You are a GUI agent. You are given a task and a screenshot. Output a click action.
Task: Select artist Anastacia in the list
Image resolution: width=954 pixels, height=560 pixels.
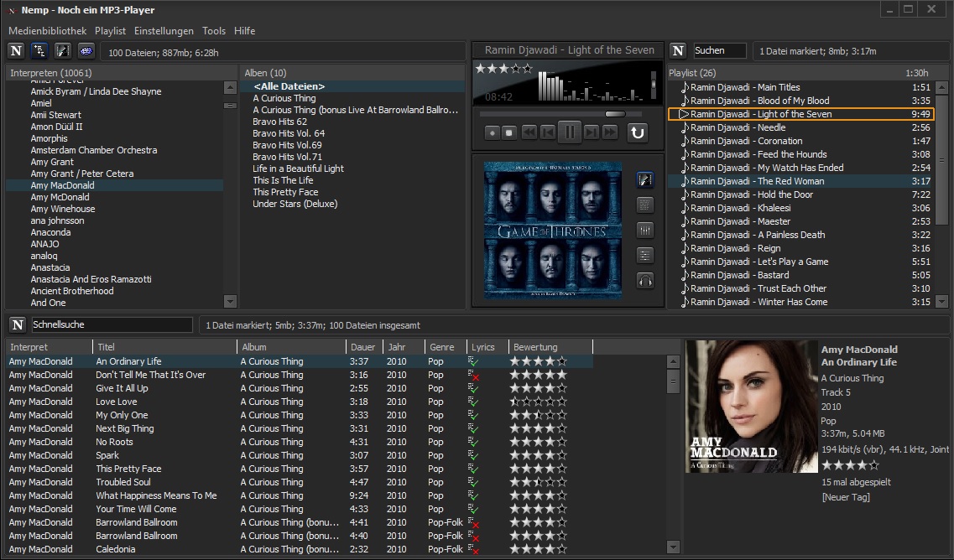[50, 267]
